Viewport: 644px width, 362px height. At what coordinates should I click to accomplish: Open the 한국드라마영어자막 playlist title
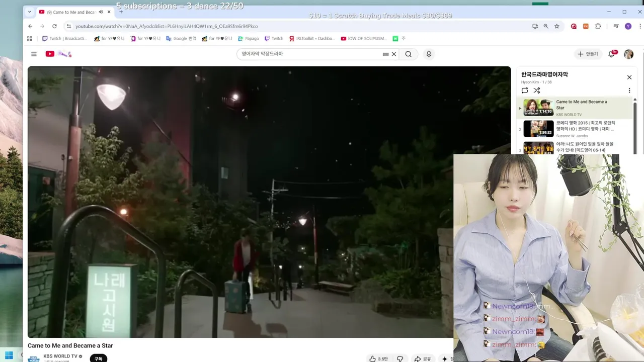tap(544, 74)
